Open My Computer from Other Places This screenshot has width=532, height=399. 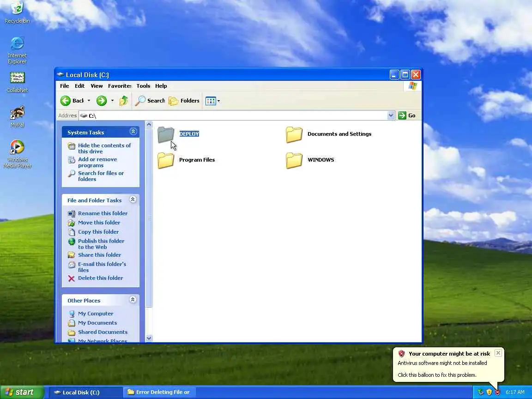coord(95,314)
